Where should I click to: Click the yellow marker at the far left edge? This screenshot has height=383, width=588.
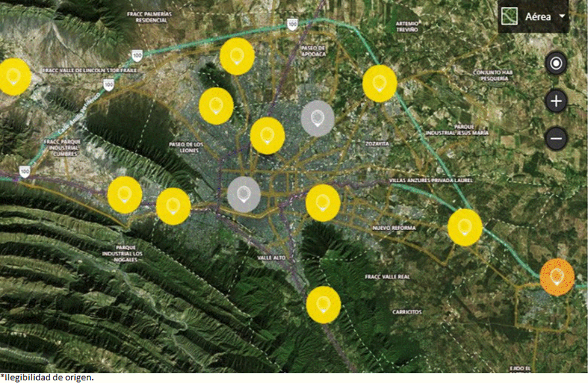click(x=14, y=76)
